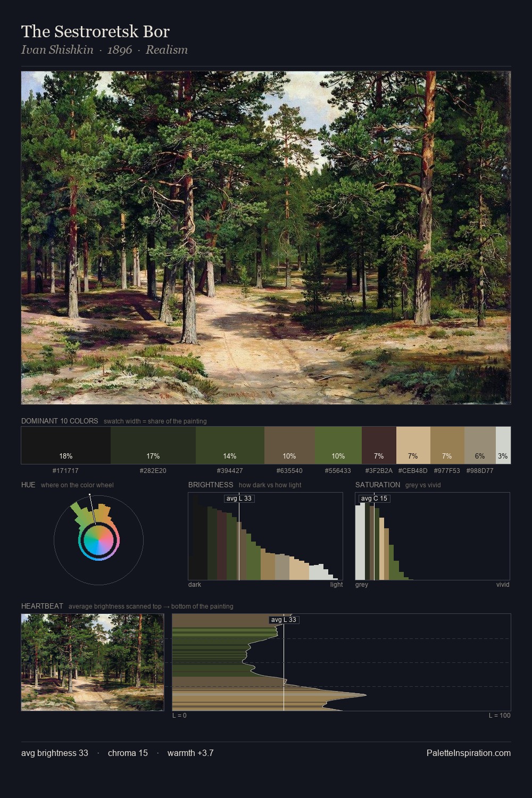Pick the brown swatch above #635540
This screenshot has height=798, width=532.
[289, 445]
